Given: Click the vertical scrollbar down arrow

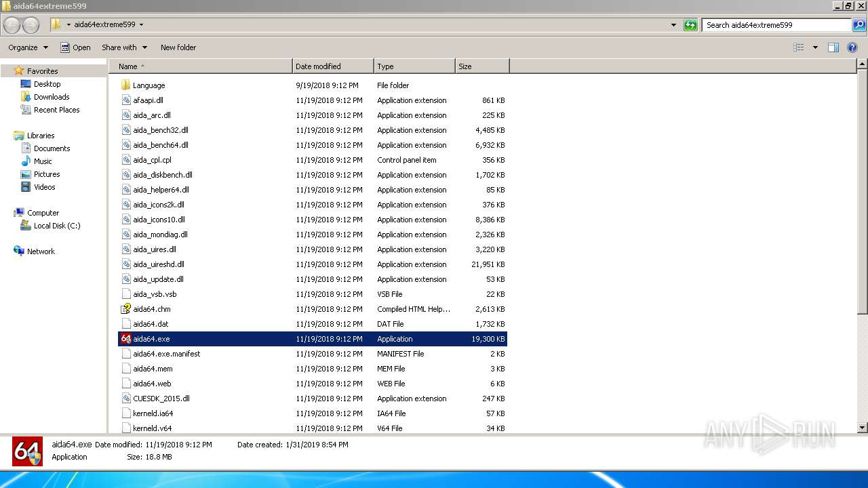Looking at the screenshot, I should click(x=862, y=428).
